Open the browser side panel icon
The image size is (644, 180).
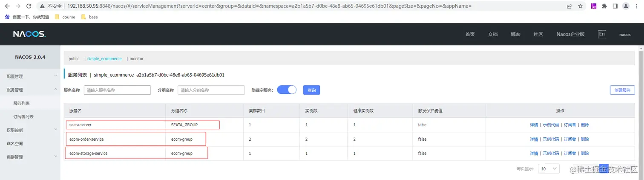(615, 6)
